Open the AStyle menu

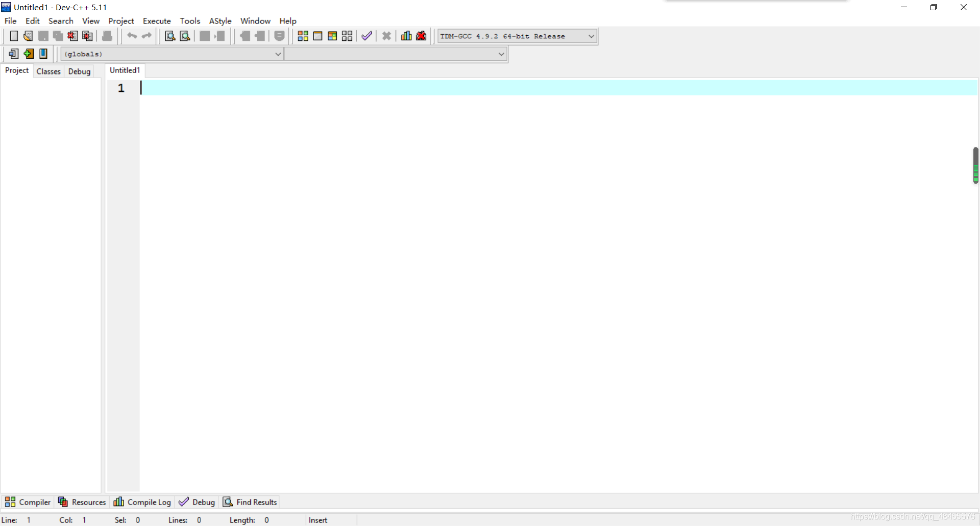pyautogui.click(x=220, y=21)
